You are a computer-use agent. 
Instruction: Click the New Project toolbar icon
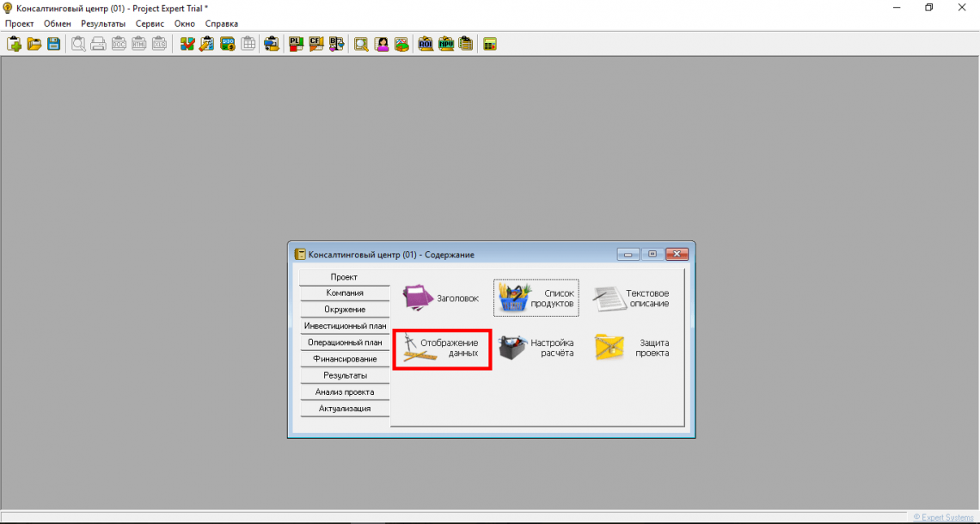pos(14,44)
